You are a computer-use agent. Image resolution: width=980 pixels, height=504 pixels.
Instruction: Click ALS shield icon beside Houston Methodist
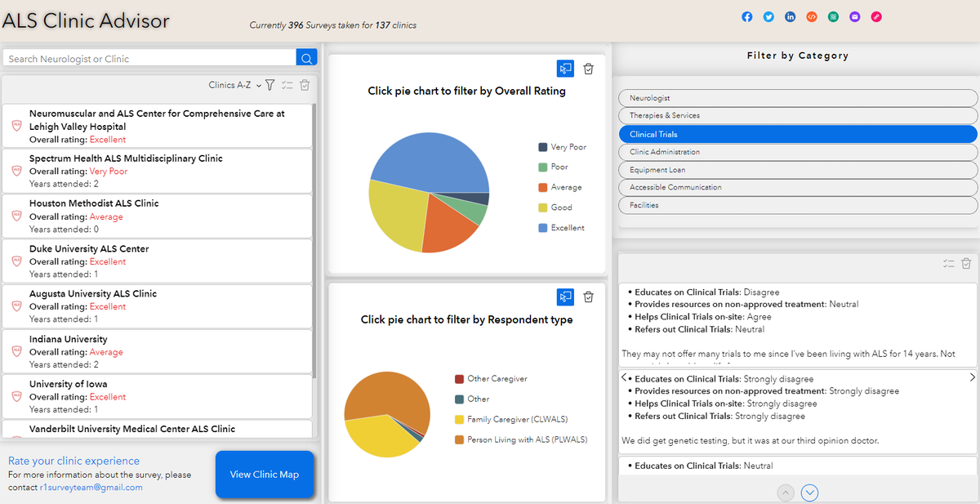(16, 216)
